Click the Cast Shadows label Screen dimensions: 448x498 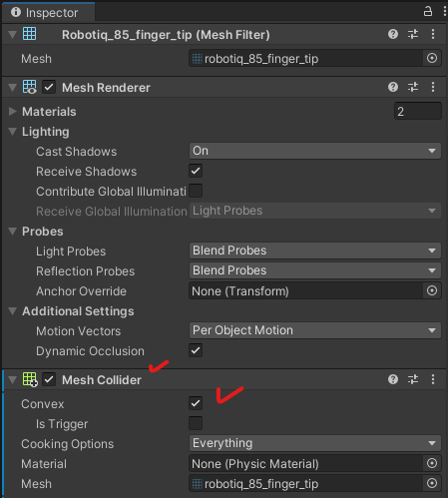77,152
